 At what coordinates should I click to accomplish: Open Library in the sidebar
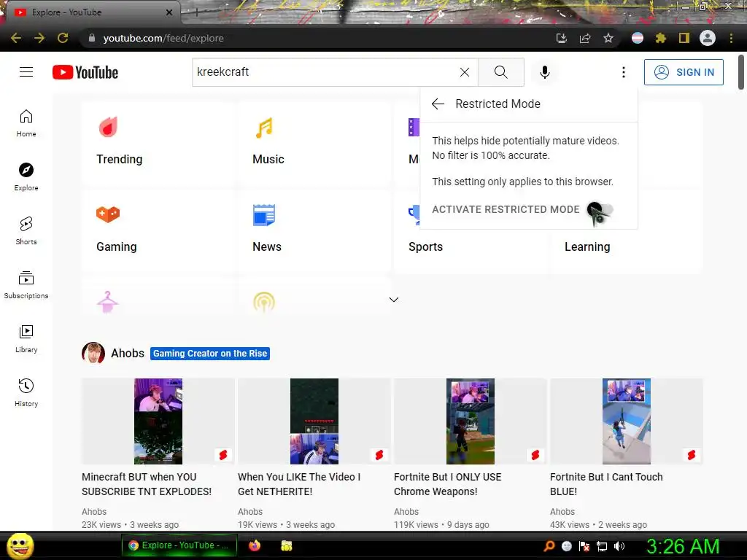(26, 338)
